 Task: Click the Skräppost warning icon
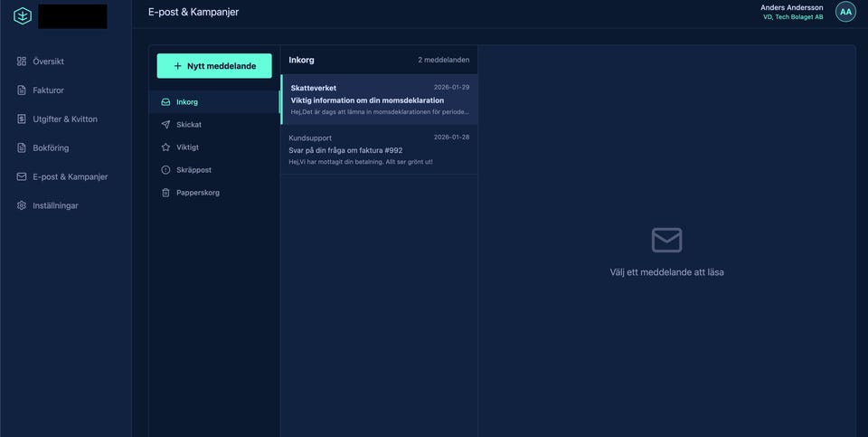pyautogui.click(x=165, y=170)
